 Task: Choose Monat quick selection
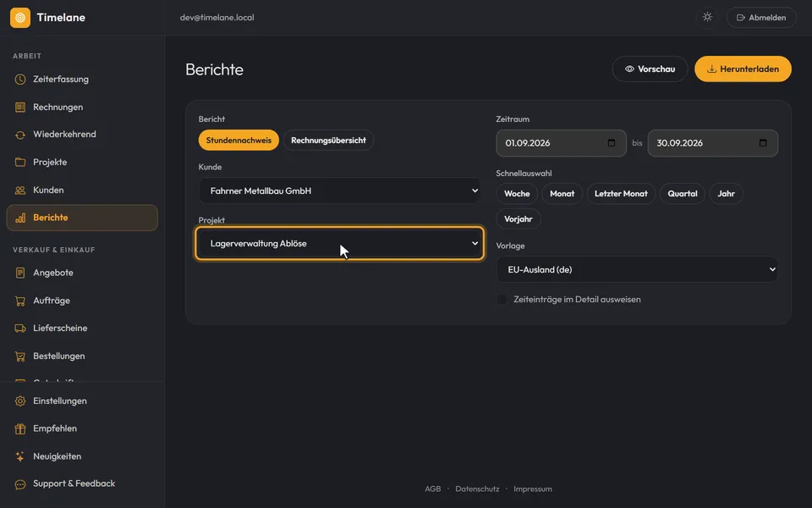pyautogui.click(x=562, y=194)
